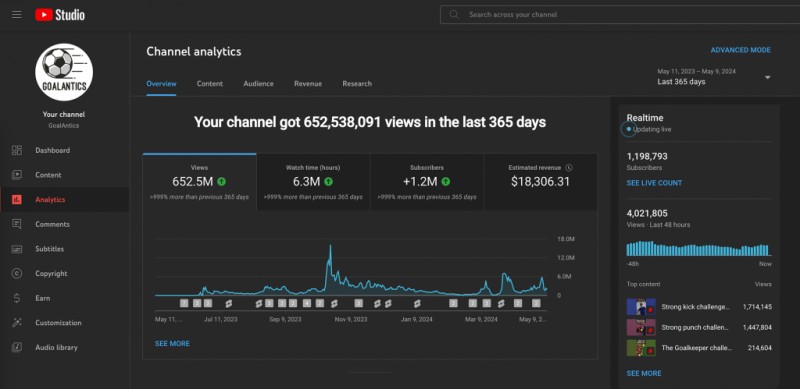Screen dimensions: 800x389
Task: Click the search magnifier icon
Action: coord(454,14)
